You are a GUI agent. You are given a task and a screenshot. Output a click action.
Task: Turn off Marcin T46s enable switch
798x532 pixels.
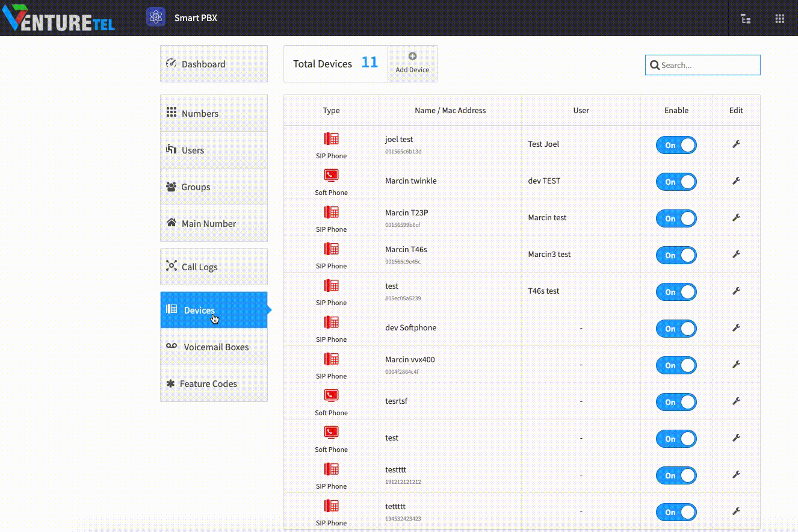(676, 255)
